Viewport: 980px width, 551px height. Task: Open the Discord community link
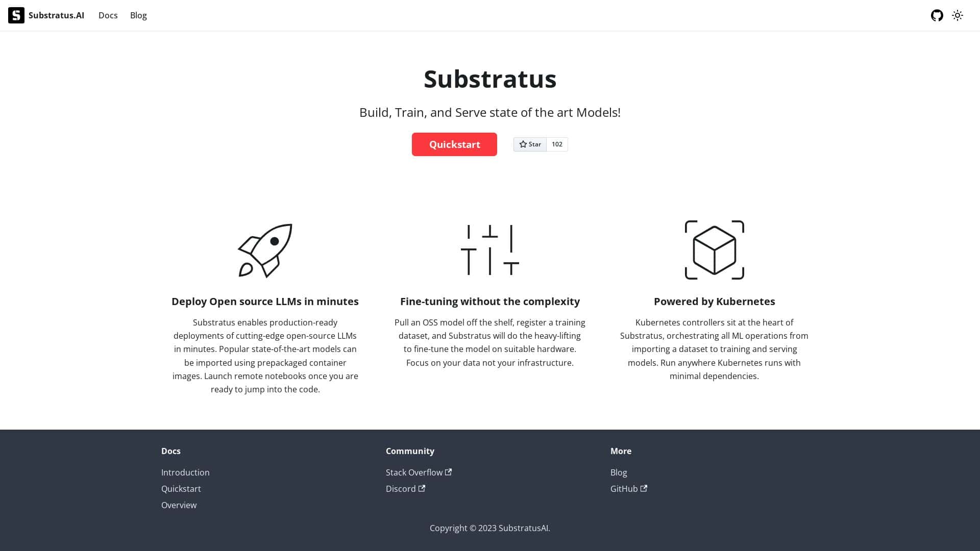click(401, 488)
